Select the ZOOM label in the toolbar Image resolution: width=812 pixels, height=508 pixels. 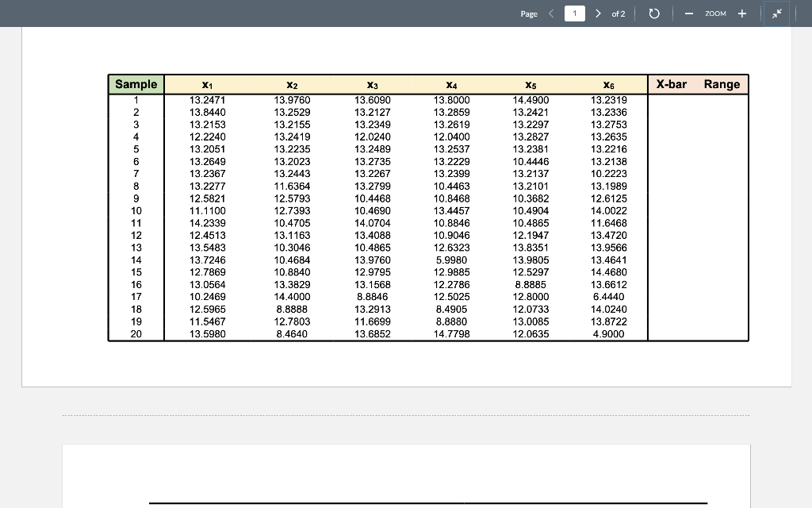[x=714, y=13]
